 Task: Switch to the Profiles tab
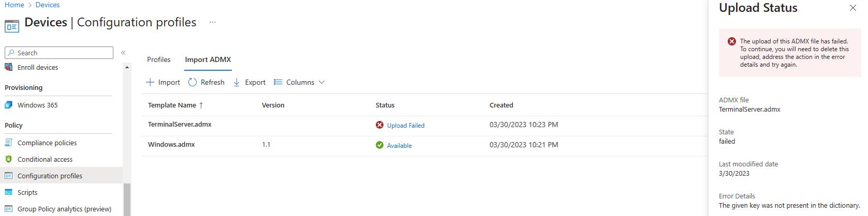[x=158, y=59]
